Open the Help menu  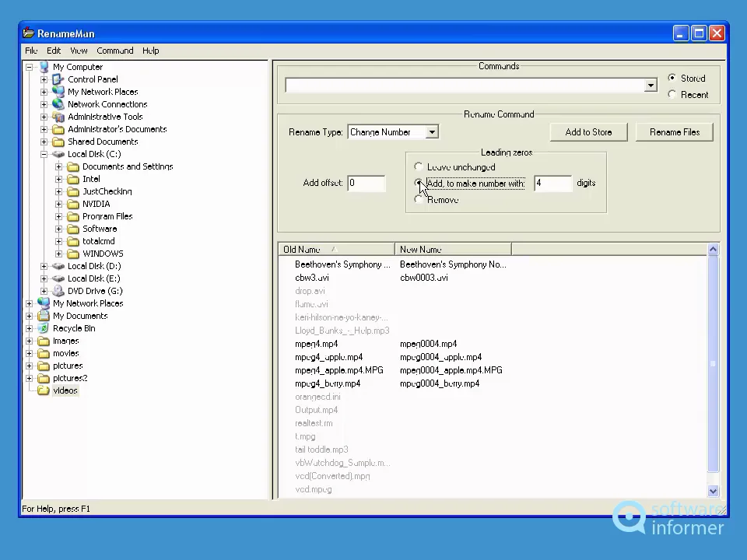pyautogui.click(x=150, y=51)
